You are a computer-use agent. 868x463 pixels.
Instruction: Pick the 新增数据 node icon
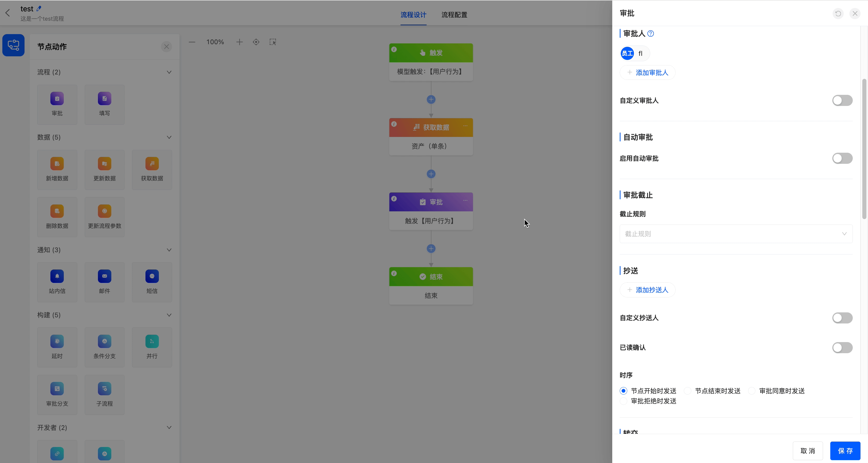(57, 164)
